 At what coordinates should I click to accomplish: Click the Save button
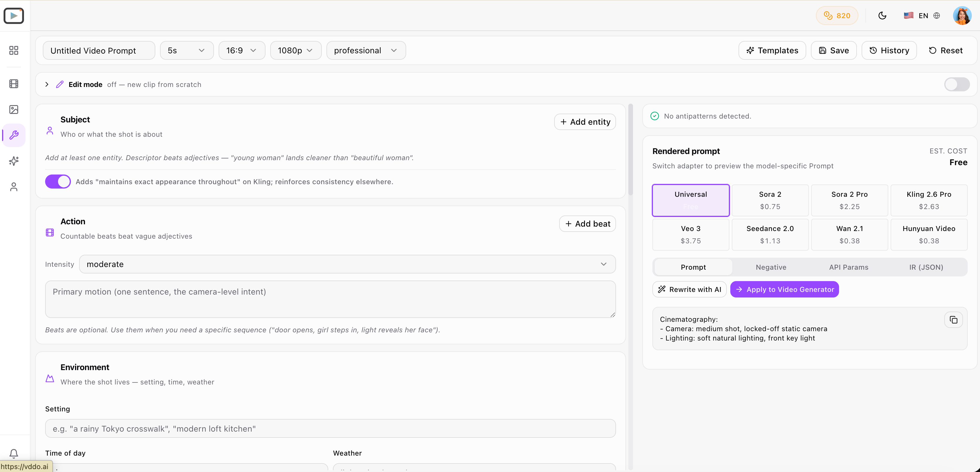[x=833, y=51]
